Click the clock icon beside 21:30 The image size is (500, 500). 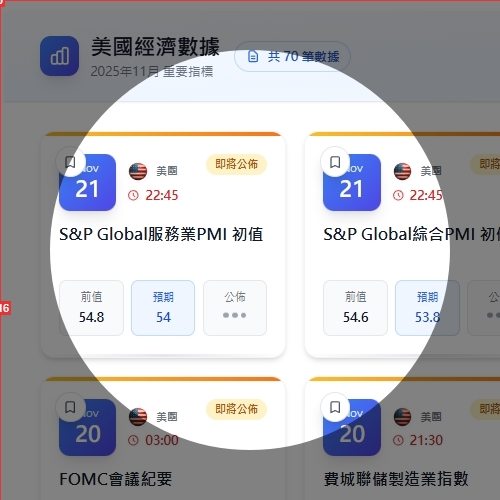pos(398,440)
